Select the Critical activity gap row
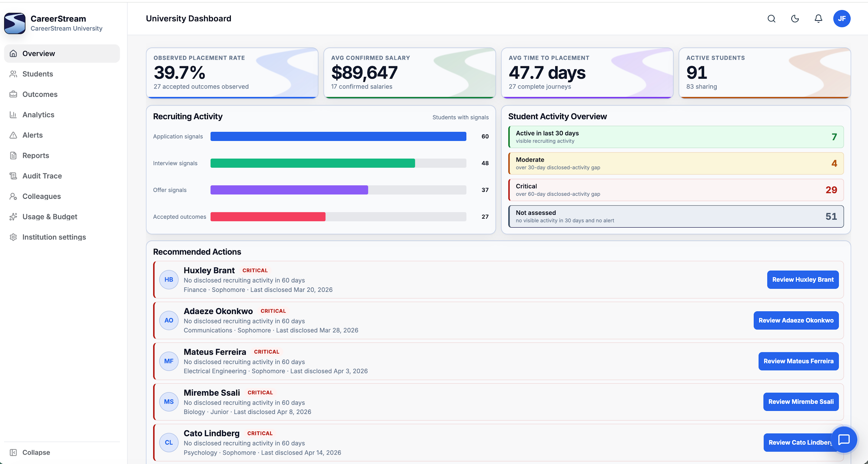Screen dimensions: 868x464 676,190
